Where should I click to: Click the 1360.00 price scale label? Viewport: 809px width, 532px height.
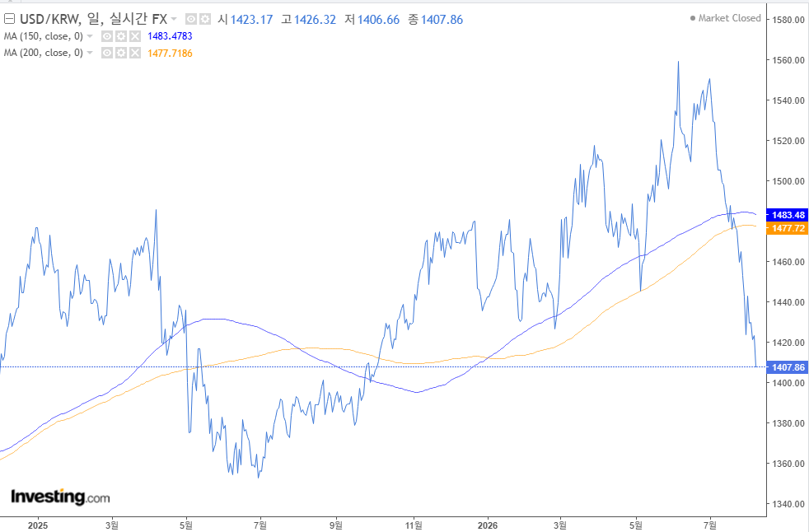coord(788,464)
